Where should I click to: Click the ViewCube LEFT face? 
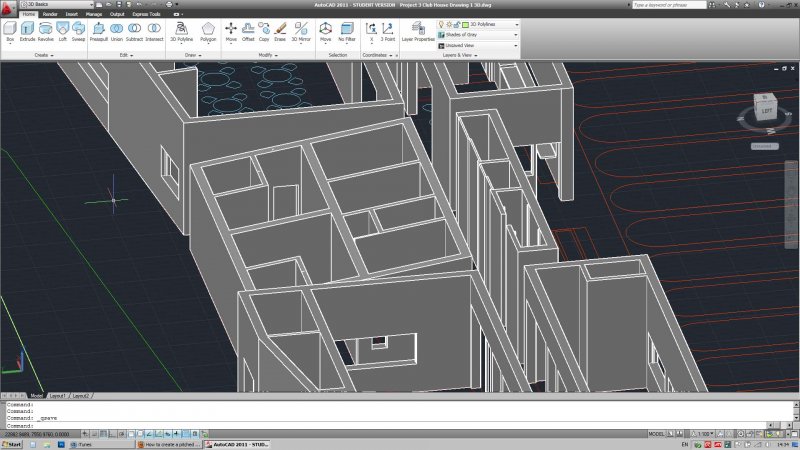767,112
